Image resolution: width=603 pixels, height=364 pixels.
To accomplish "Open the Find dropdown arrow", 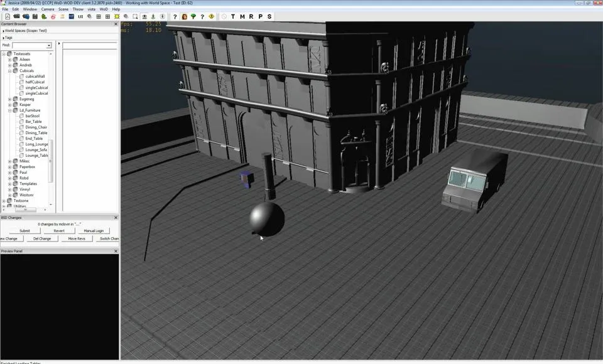I will click(49, 46).
